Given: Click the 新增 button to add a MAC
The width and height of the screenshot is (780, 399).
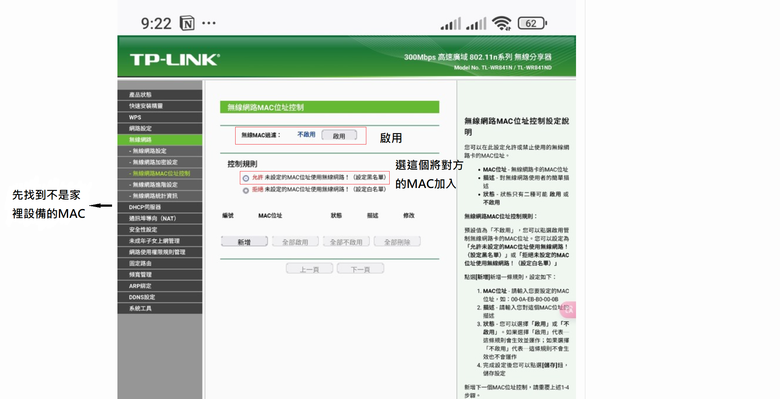Looking at the screenshot, I should 244,242.
